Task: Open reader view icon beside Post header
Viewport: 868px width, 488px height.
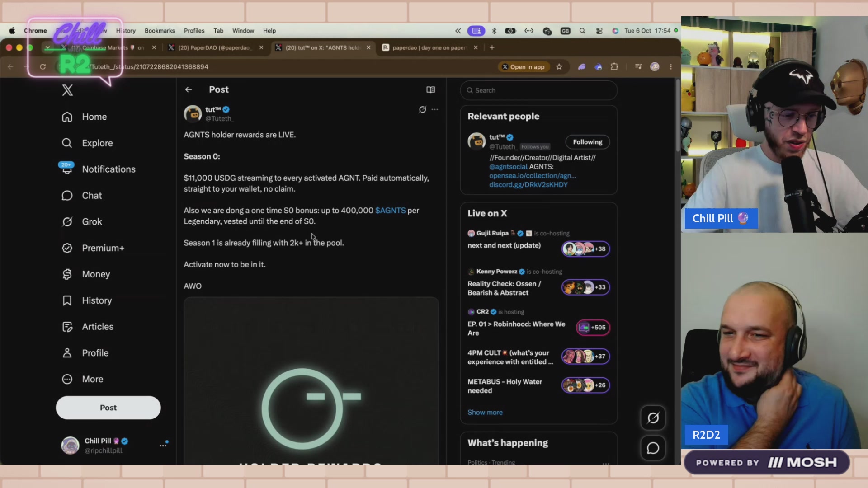Action: 431,89
